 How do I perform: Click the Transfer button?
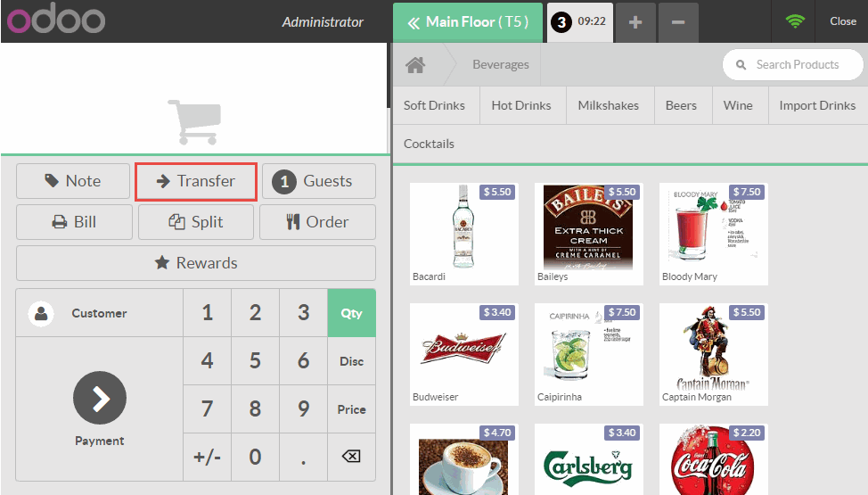[196, 181]
